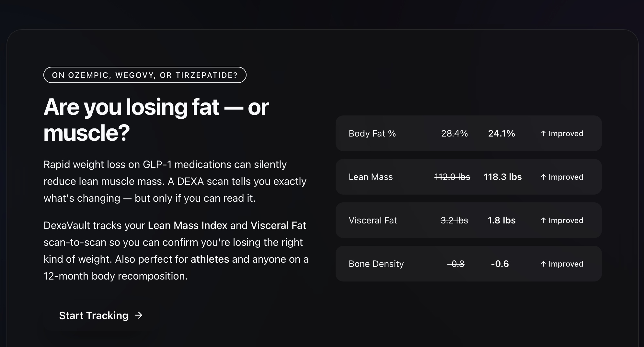
Task: Click the up arrow in Bone Density row
Action: pyautogui.click(x=543, y=264)
